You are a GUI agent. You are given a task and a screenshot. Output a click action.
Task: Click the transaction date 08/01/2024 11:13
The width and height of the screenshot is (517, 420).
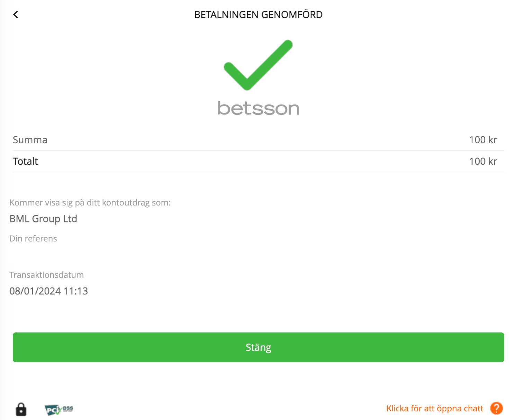tap(49, 291)
